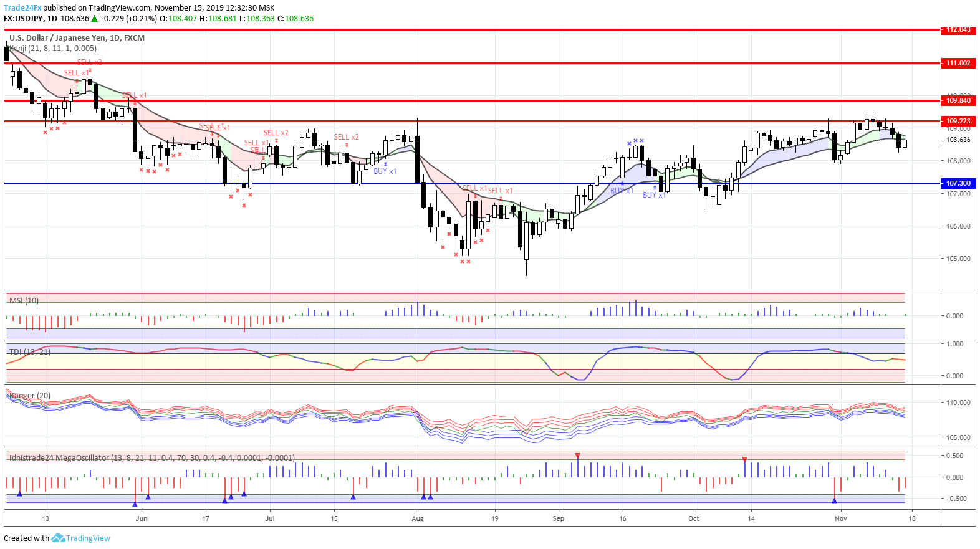
Task: Select the 109.840 red price label
Action: 958,100
